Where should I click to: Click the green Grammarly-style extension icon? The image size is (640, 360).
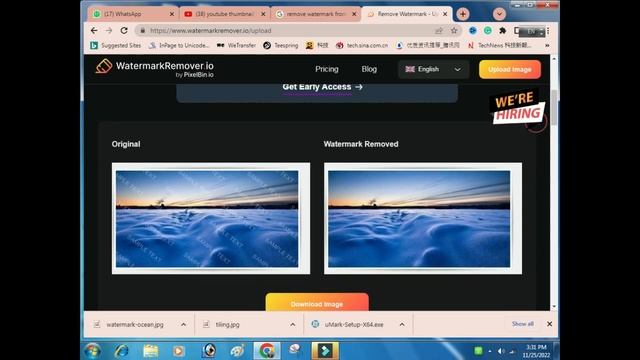pos(488,31)
